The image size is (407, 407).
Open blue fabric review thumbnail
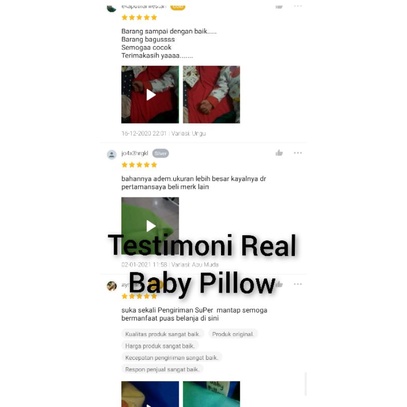(150, 394)
